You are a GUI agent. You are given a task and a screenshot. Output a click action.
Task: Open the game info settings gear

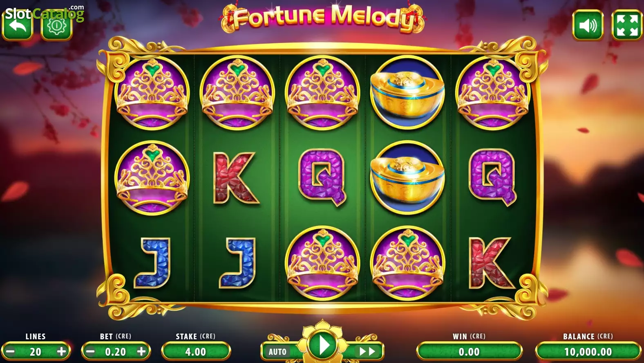tap(57, 25)
